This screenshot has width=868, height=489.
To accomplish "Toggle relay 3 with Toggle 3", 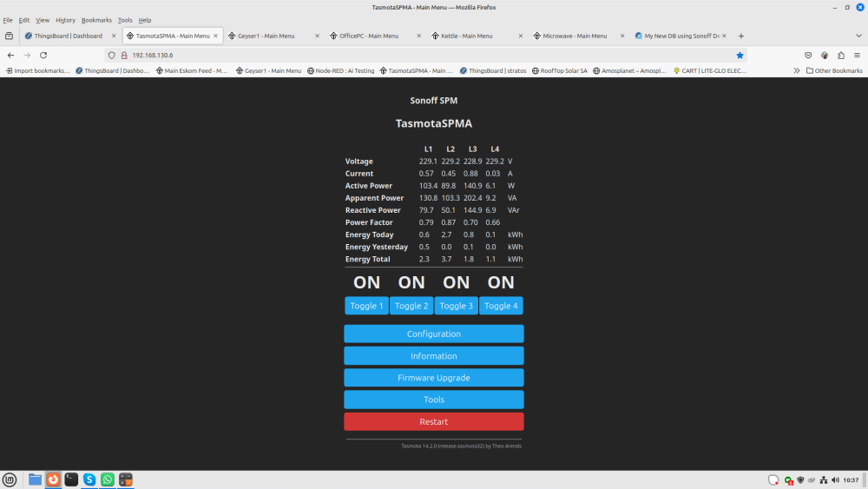I will point(457,306).
